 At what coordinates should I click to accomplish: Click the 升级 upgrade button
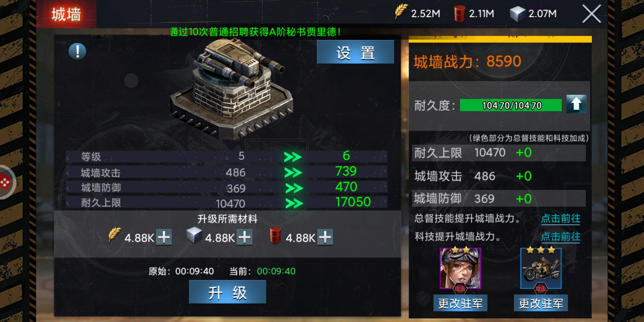[x=227, y=292]
